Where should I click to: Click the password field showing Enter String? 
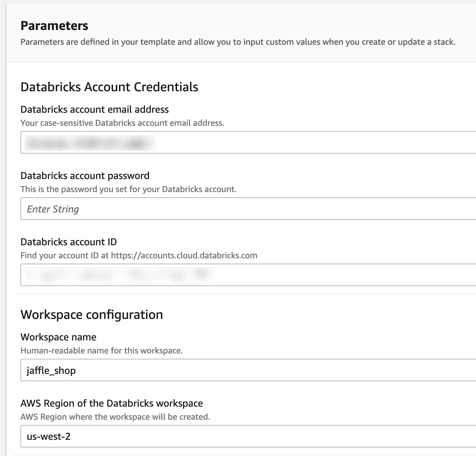coord(141,209)
